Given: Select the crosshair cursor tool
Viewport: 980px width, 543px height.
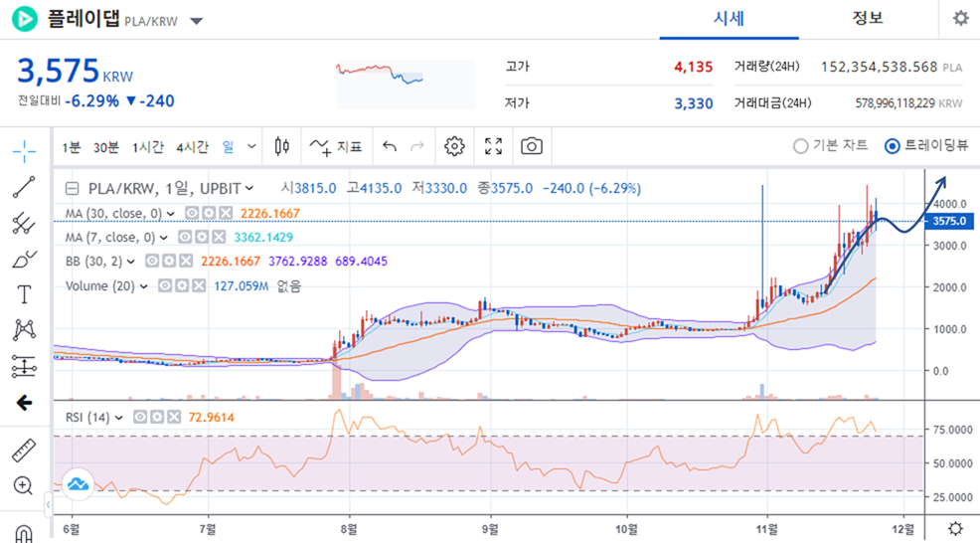Looking at the screenshot, I should tap(25, 151).
